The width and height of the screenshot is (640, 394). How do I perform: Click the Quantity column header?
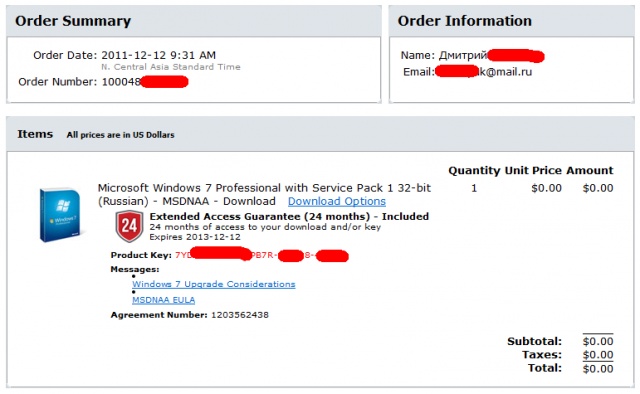(474, 171)
